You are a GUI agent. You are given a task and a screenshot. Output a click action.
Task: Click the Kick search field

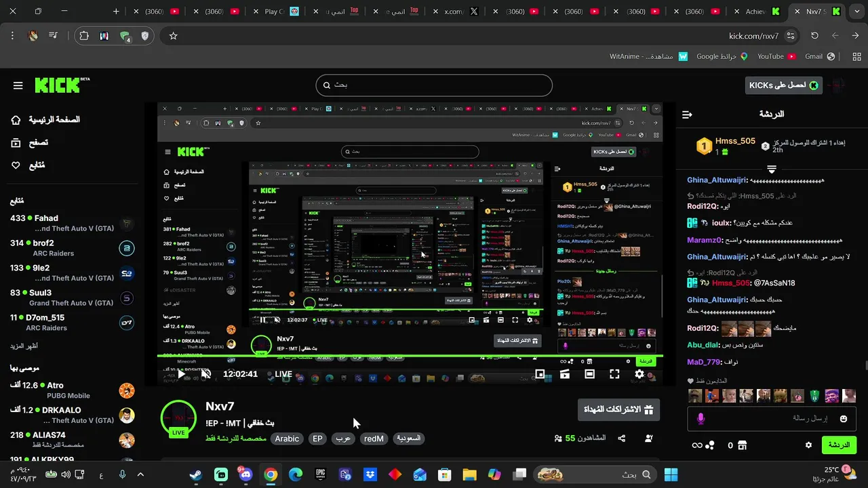click(434, 85)
